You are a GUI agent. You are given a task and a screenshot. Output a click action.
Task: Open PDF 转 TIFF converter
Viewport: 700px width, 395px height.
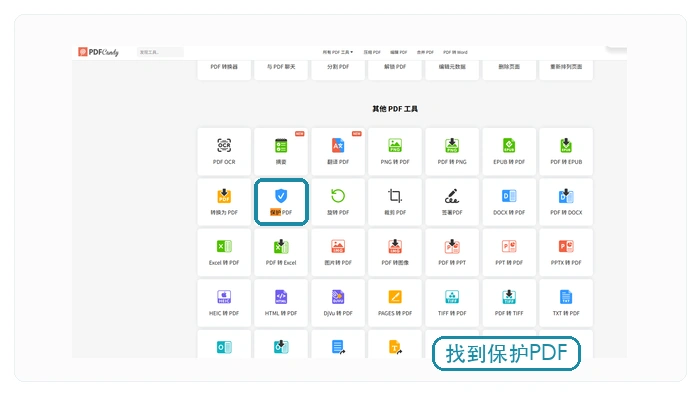coord(509,303)
